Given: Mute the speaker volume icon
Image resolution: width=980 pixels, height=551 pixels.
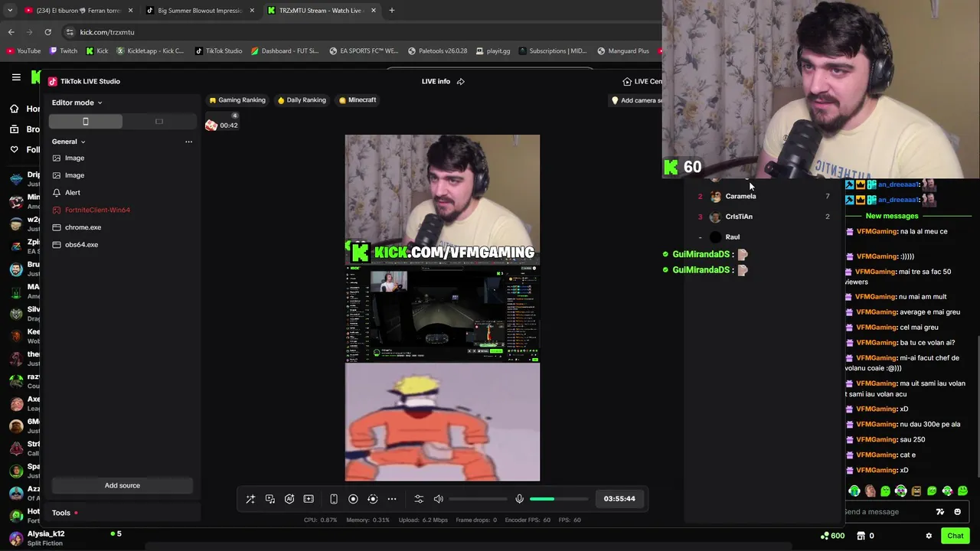Looking at the screenshot, I should coord(439,499).
